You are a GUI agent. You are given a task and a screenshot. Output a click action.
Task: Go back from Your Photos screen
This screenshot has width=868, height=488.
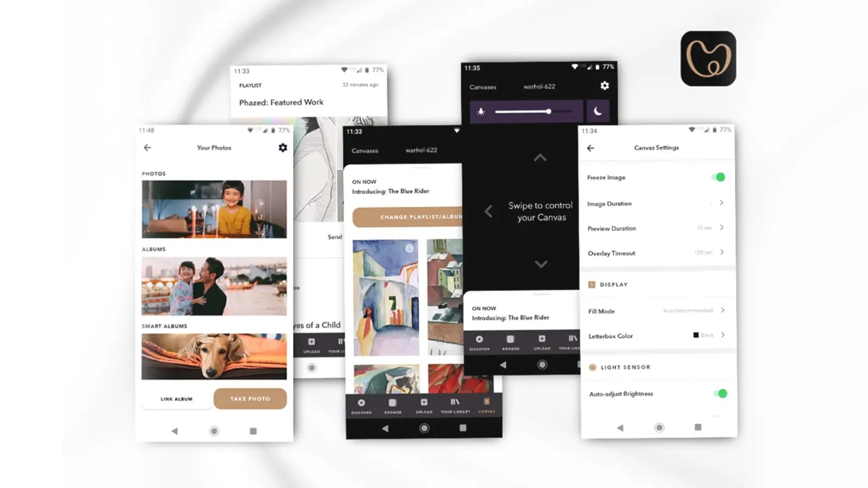pos(147,148)
